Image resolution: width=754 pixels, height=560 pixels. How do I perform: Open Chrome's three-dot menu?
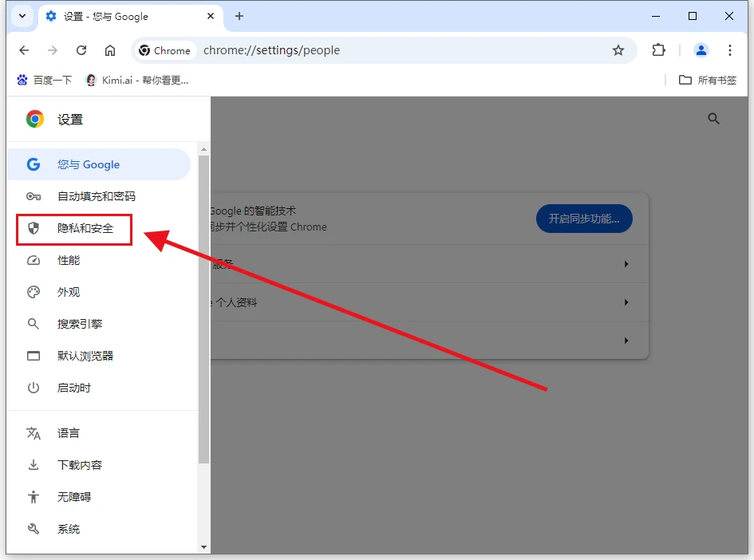[x=729, y=50]
